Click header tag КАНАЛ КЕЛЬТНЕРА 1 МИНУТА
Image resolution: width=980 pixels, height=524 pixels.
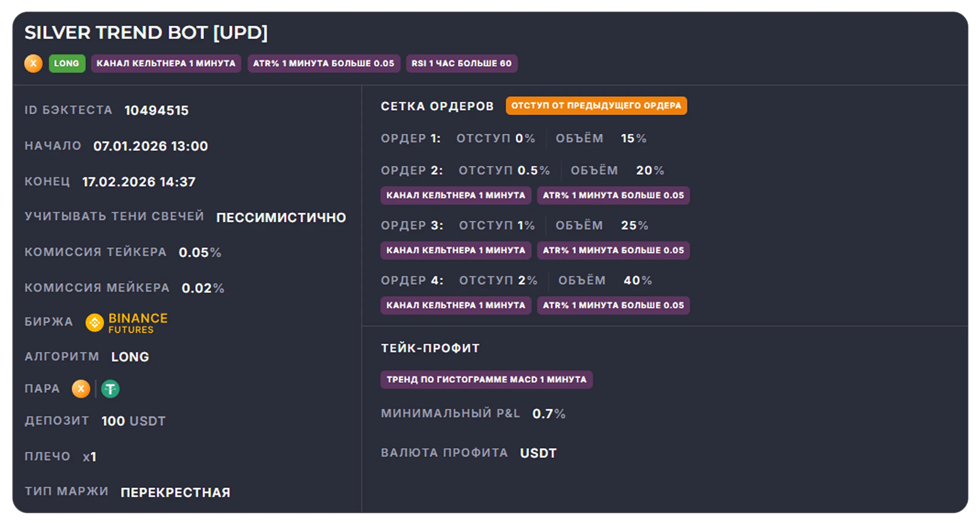click(166, 63)
